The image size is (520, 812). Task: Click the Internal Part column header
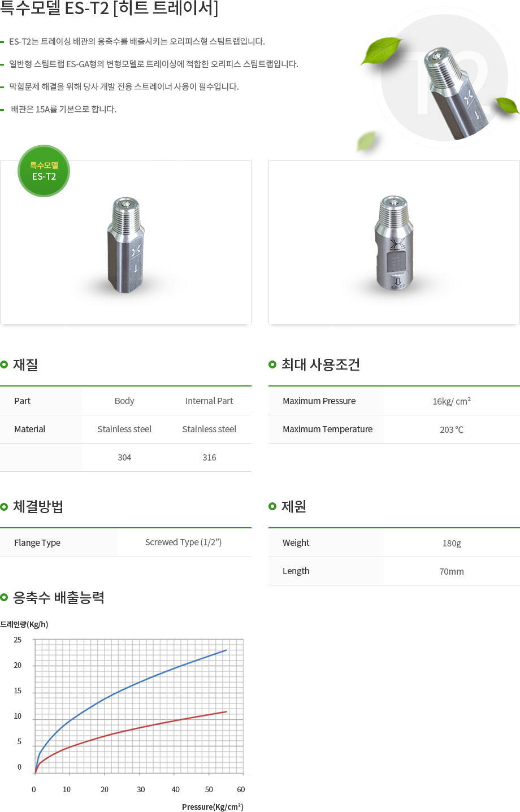209,401
